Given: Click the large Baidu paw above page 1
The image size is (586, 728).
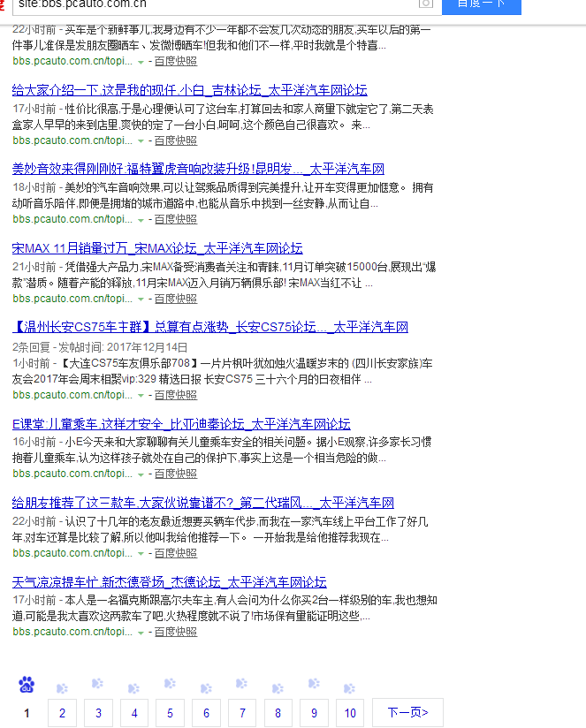Looking at the screenshot, I should 27,684.
